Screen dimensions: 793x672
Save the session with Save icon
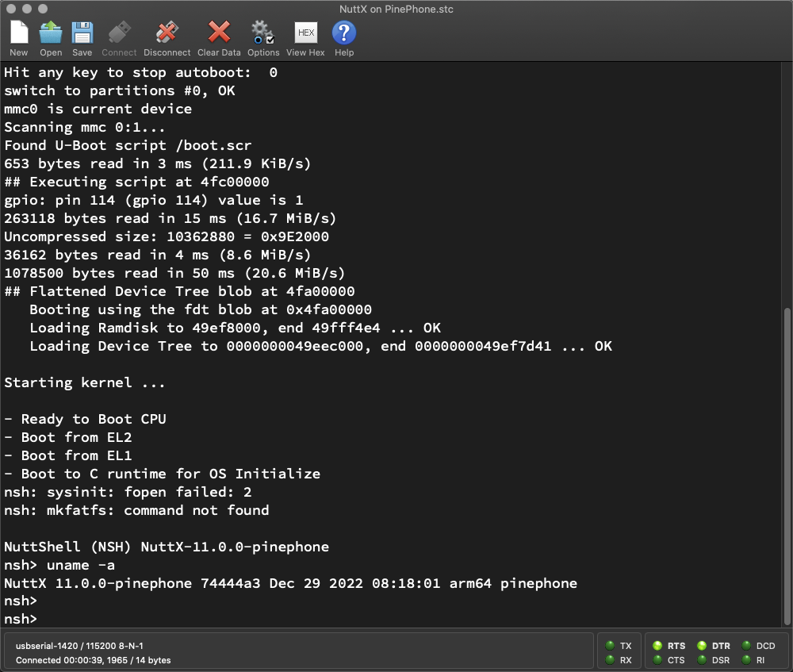[x=82, y=33]
